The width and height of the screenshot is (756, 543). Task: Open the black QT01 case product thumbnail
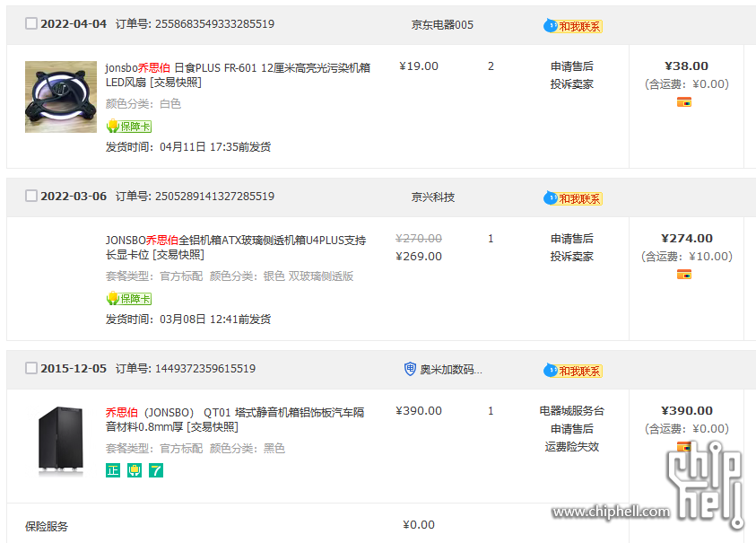tap(61, 442)
